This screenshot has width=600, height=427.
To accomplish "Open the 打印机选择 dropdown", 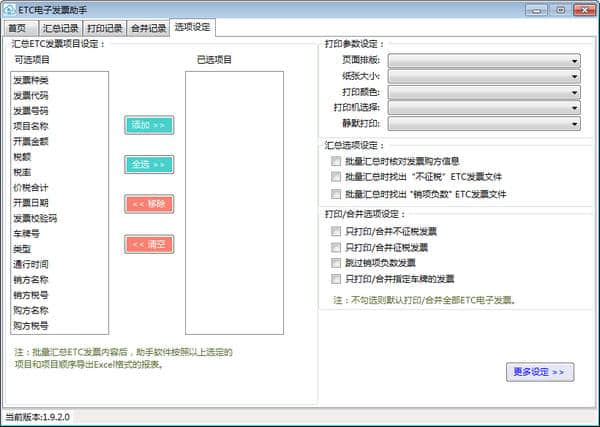I will [x=484, y=108].
